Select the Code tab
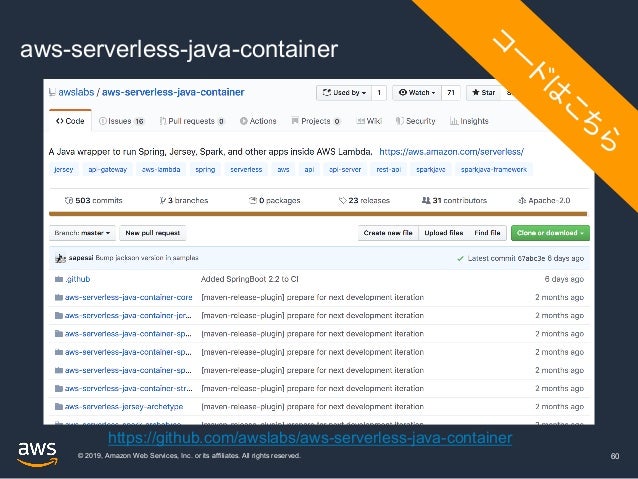Screen dimensions: 638x479 pyautogui.click(x=70, y=121)
